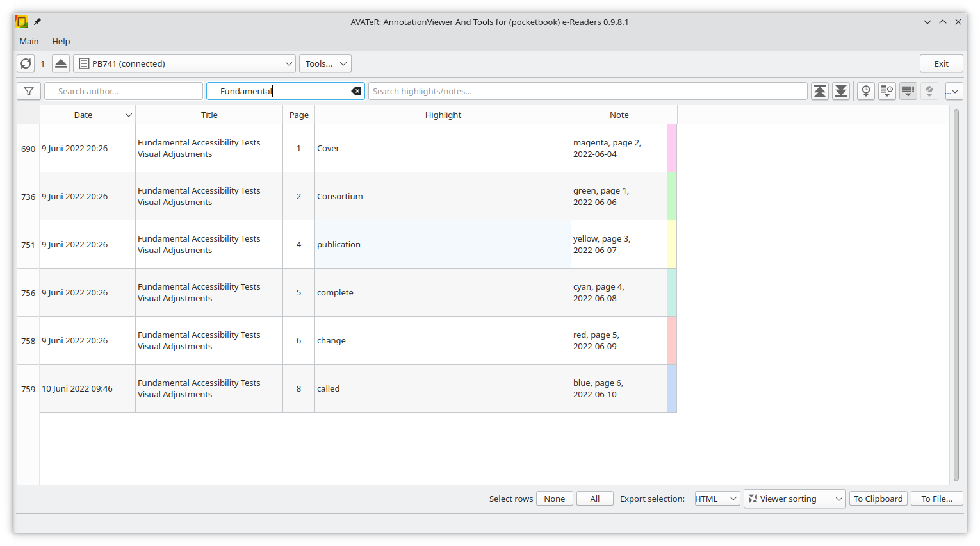Click the note 'green, page 1, 2022-06-06'
Screen dimensions: 980x546
pos(619,196)
